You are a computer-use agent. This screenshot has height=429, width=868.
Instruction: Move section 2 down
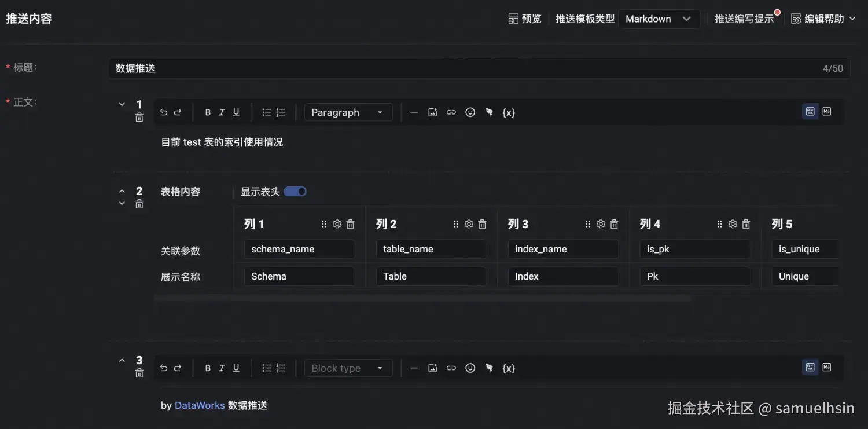click(x=122, y=203)
